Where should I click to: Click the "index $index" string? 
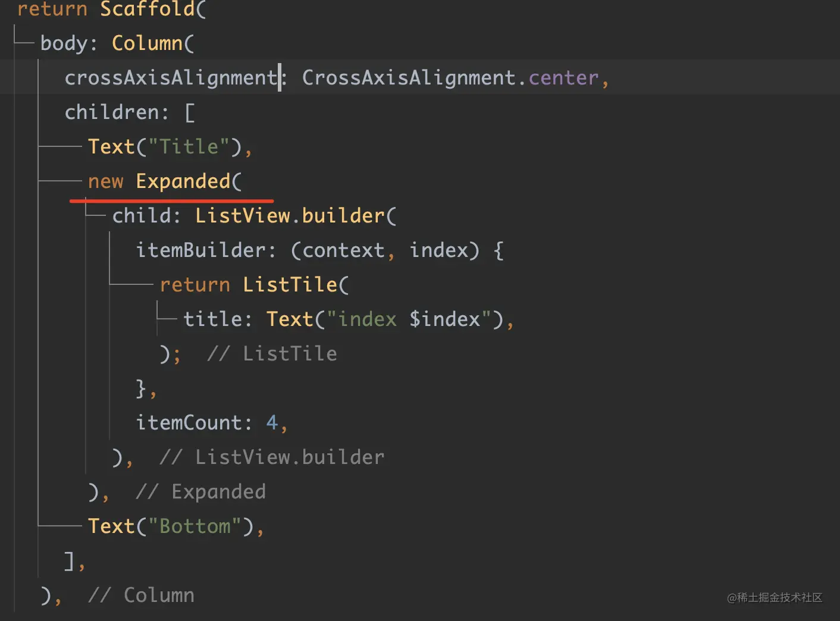409,319
